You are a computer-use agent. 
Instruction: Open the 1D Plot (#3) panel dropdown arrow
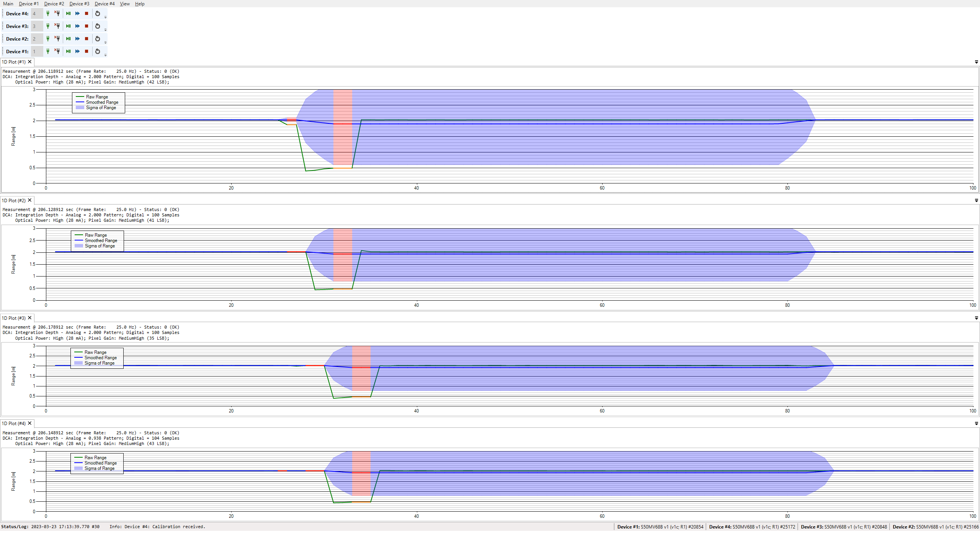point(976,318)
